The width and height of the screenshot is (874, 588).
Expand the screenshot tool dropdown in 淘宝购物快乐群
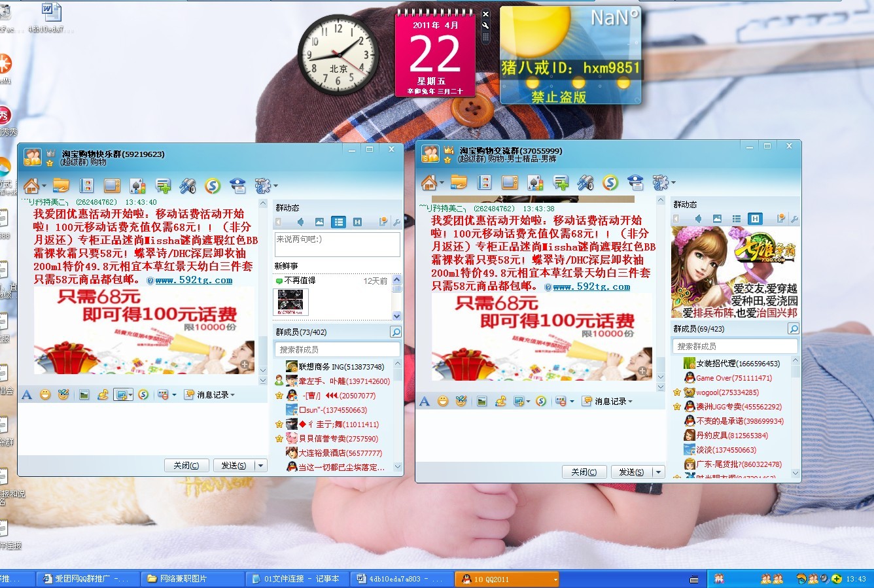tap(131, 394)
